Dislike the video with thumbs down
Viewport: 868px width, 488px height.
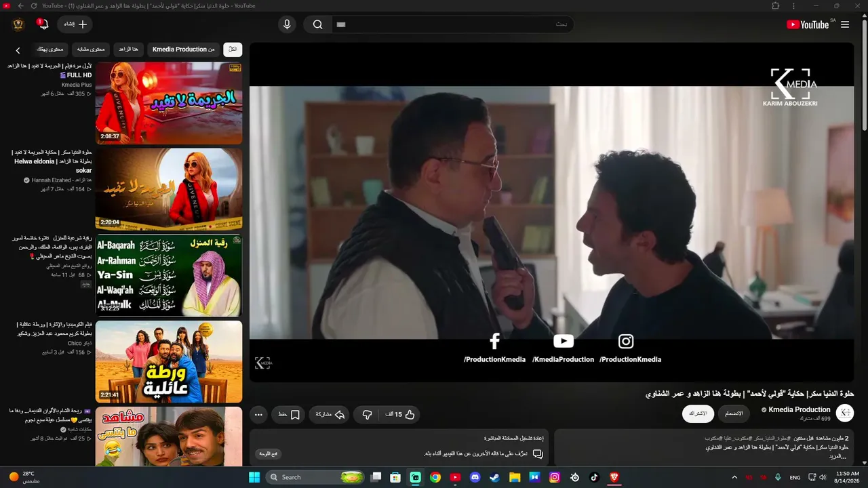point(367,415)
